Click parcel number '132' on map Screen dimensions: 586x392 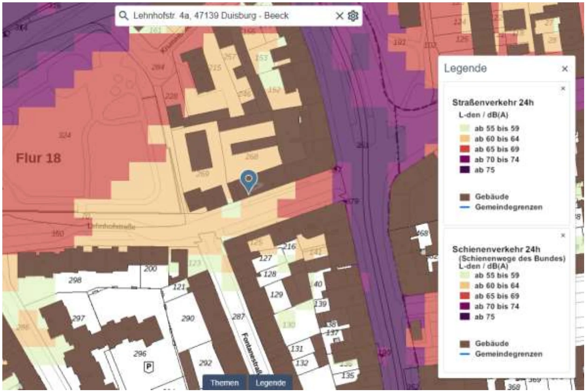tap(302, 363)
